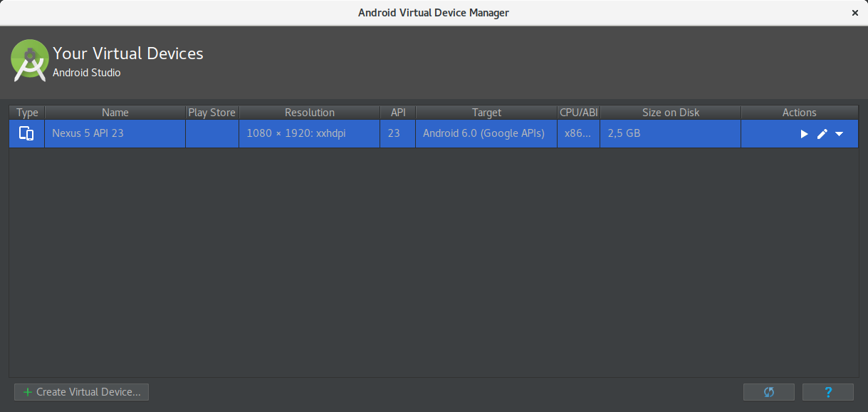Sort by the CPU/ABI column header
Image resolution: width=868 pixels, height=412 pixels.
(579, 113)
